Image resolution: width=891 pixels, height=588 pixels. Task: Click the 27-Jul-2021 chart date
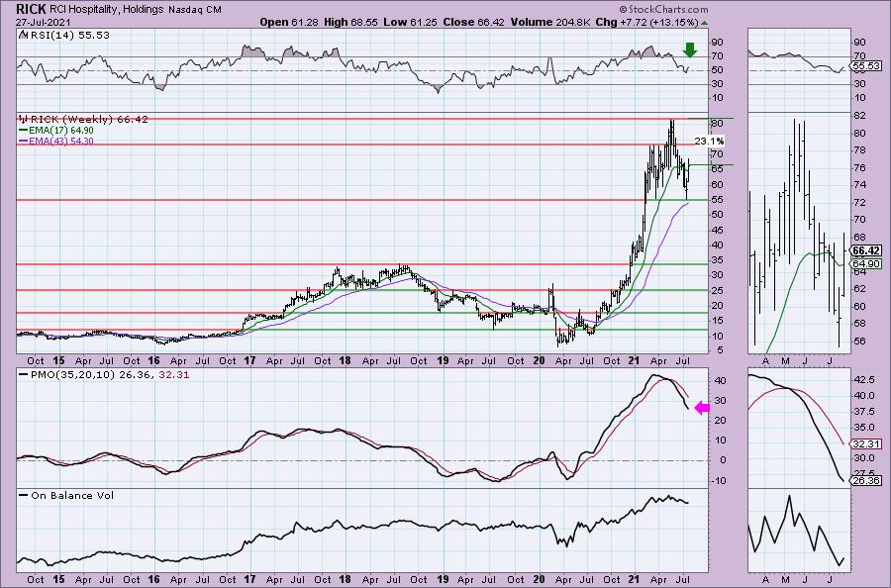pos(42,22)
